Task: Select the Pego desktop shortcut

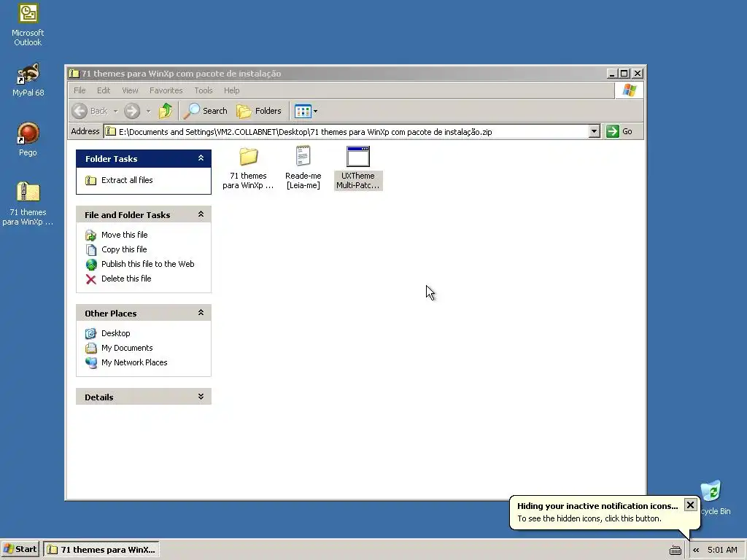Action: pyautogui.click(x=28, y=139)
